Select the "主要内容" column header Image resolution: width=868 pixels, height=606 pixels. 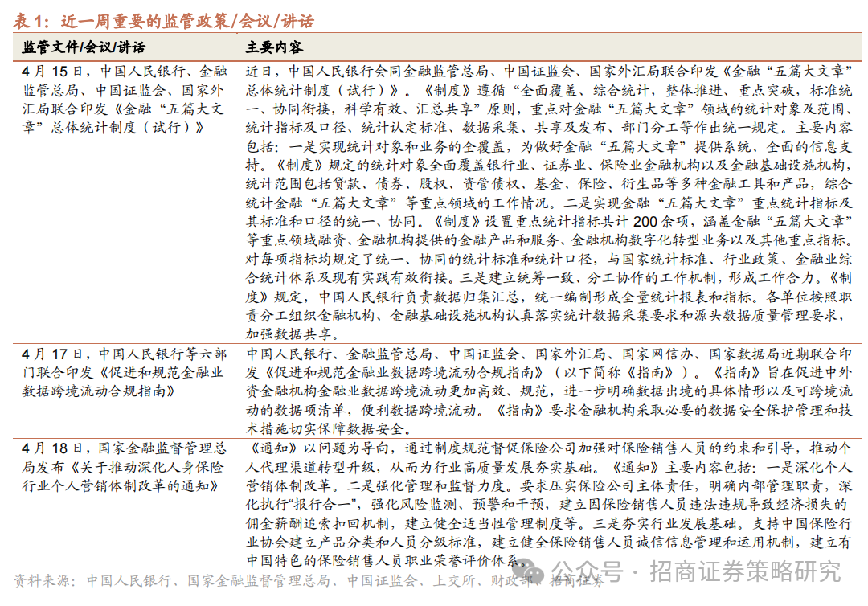[x=275, y=47]
